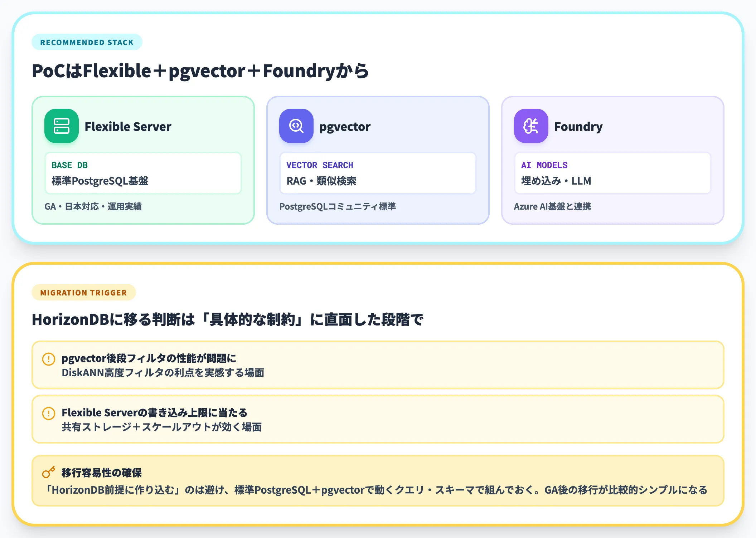Click the text DiskANN高度フィルタの利点を実感する場面
Viewport: 756px width, 538px height.
[x=163, y=373]
